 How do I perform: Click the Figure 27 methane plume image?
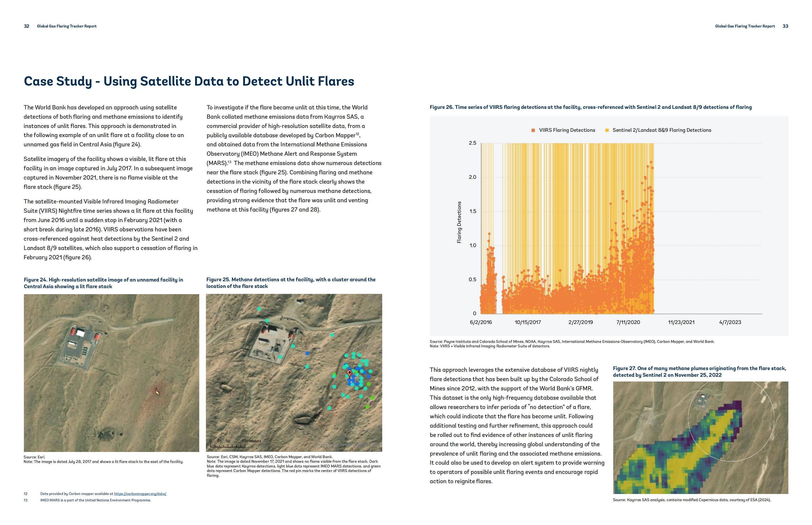click(700, 438)
